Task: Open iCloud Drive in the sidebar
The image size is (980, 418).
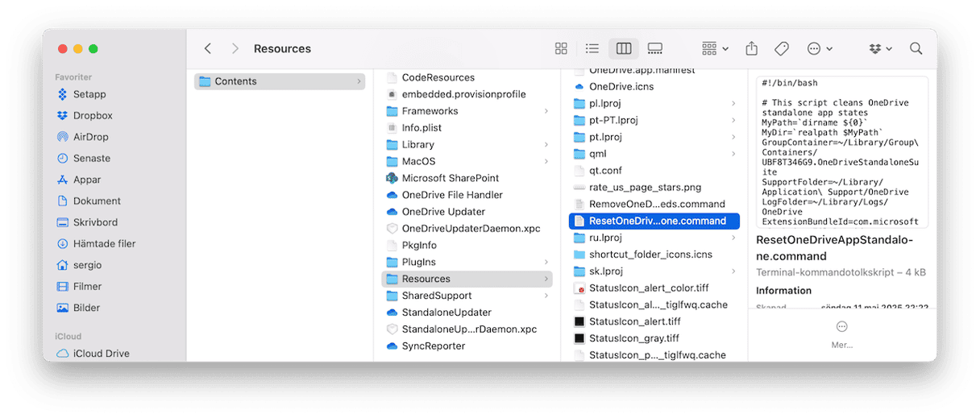Action: click(x=101, y=354)
